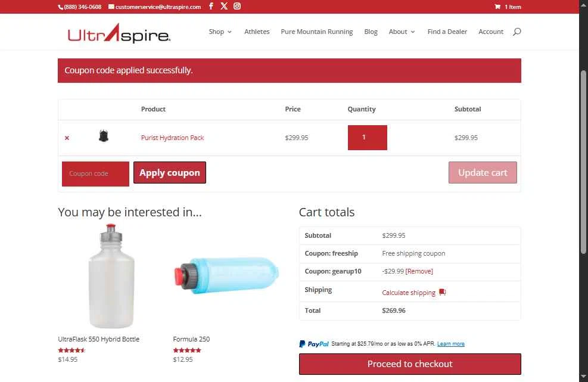Remove Purist Hydration Pack with the X icon

[67, 138]
